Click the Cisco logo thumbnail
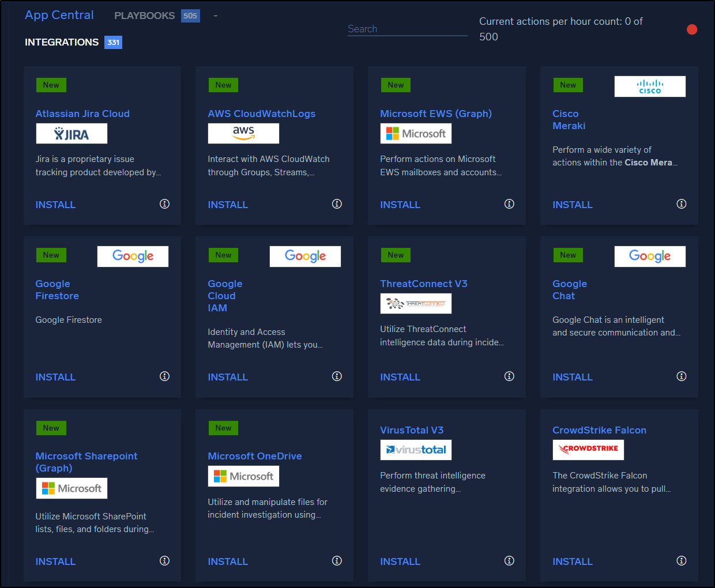 pyautogui.click(x=650, y=86)
